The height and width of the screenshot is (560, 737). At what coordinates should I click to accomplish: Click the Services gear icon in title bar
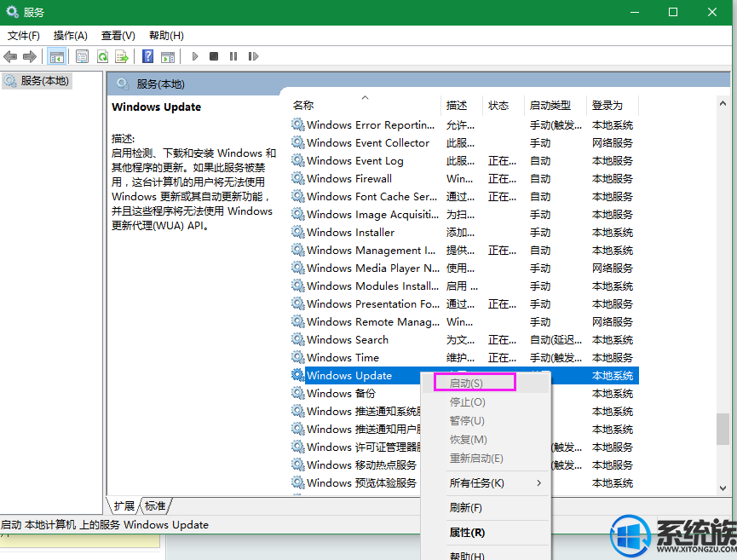click(x=12, y=12)
